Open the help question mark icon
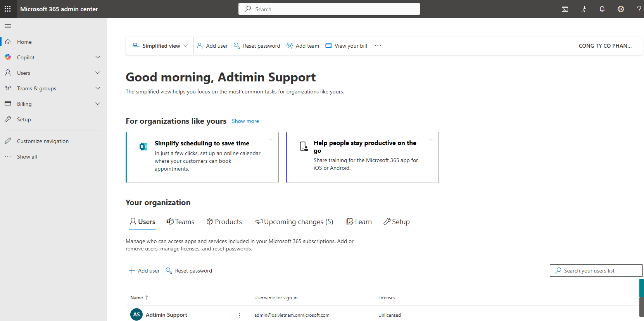This screenshot has height=321, width=644. (x=639, y=9)
